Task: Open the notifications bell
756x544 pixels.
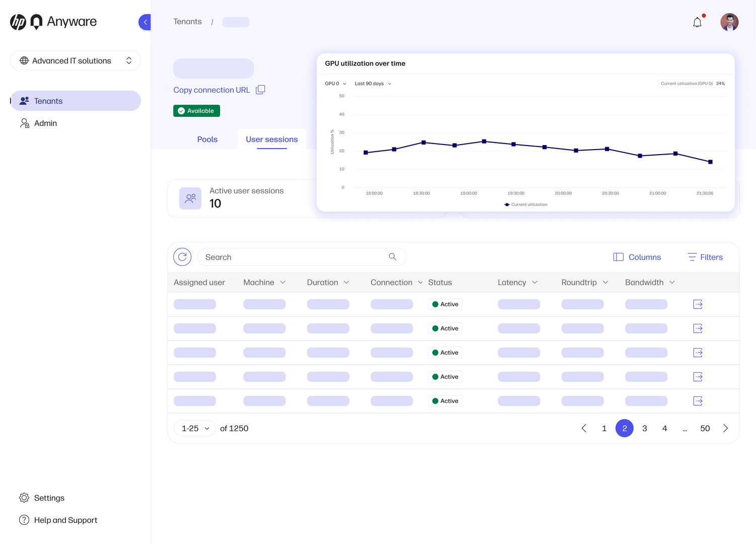Action: [697, 22]
